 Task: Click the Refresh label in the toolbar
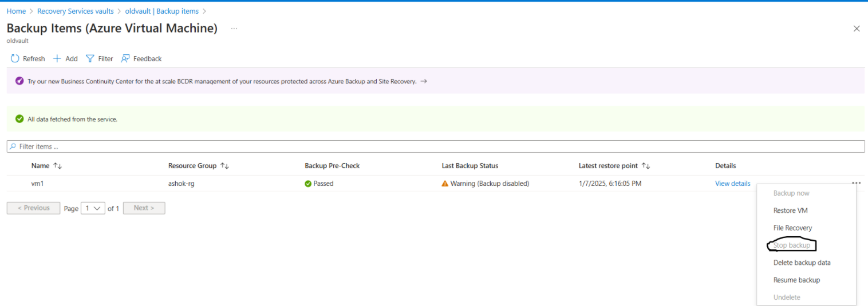[34, 58]
